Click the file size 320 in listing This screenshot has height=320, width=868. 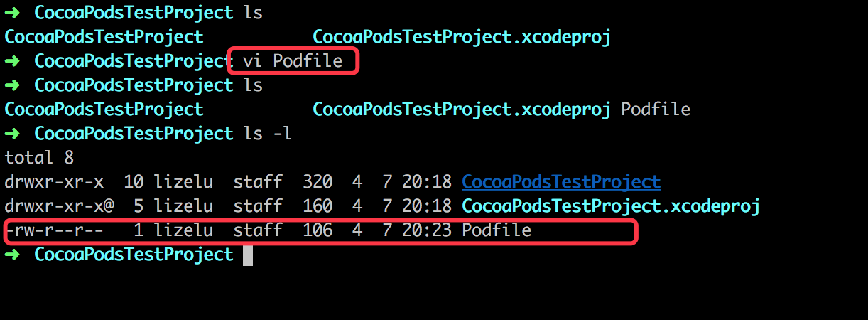(x=318, y=182)
